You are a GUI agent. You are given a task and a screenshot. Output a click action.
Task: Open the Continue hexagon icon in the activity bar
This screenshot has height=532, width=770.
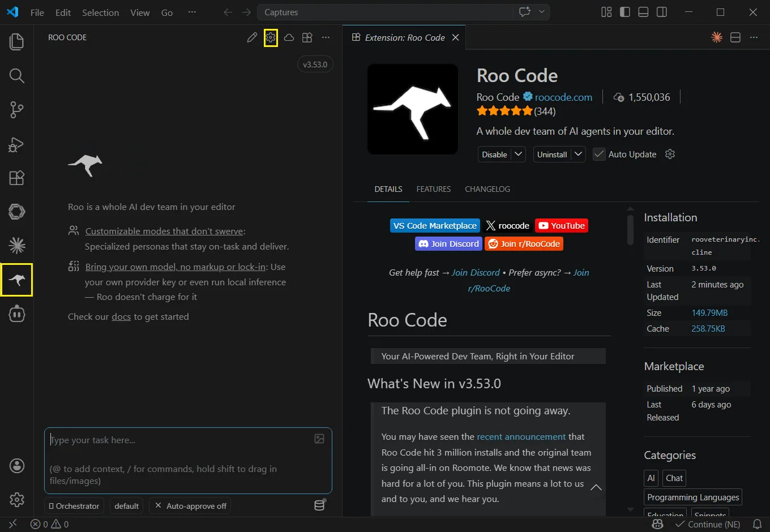coord(16,212)
